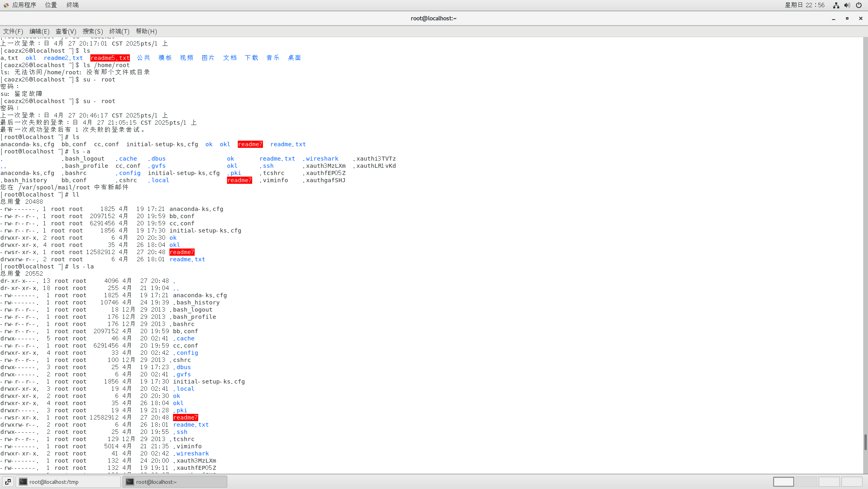Maximize the terminal window
Screen dimensions: 868x489
pyautogui.click(x=847, y=18)
